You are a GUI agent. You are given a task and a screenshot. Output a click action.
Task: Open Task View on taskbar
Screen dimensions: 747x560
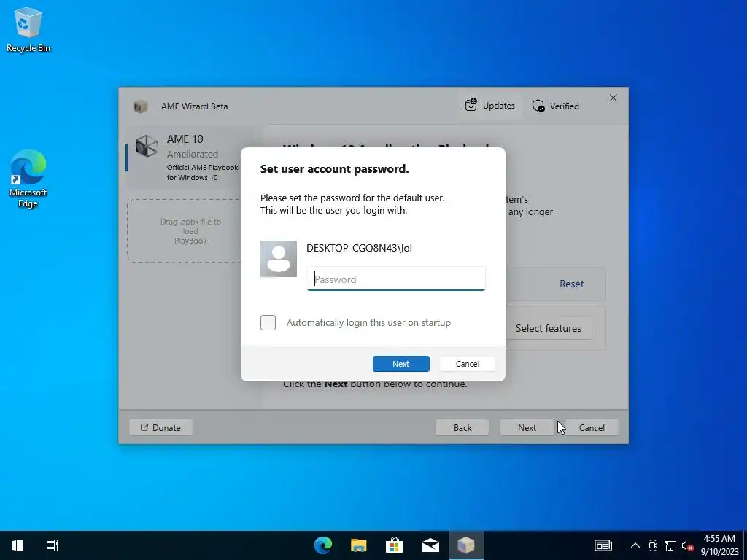53,545
